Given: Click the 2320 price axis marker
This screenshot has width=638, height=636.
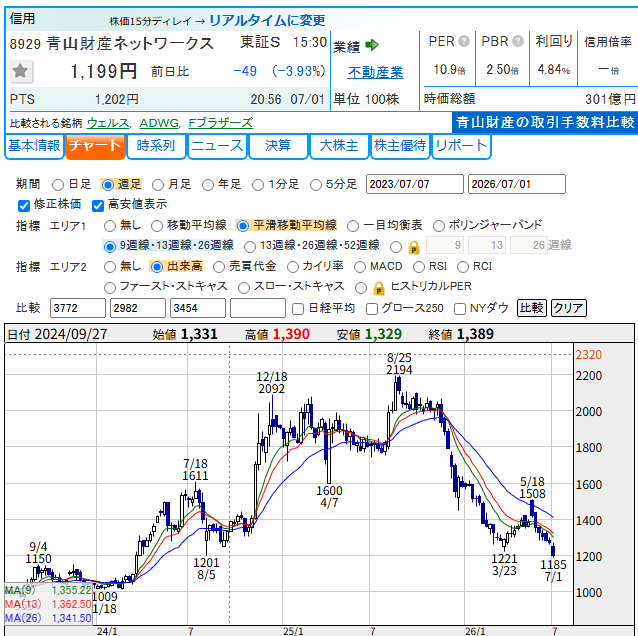Looking at the screenshot, I should pos(588,355).
